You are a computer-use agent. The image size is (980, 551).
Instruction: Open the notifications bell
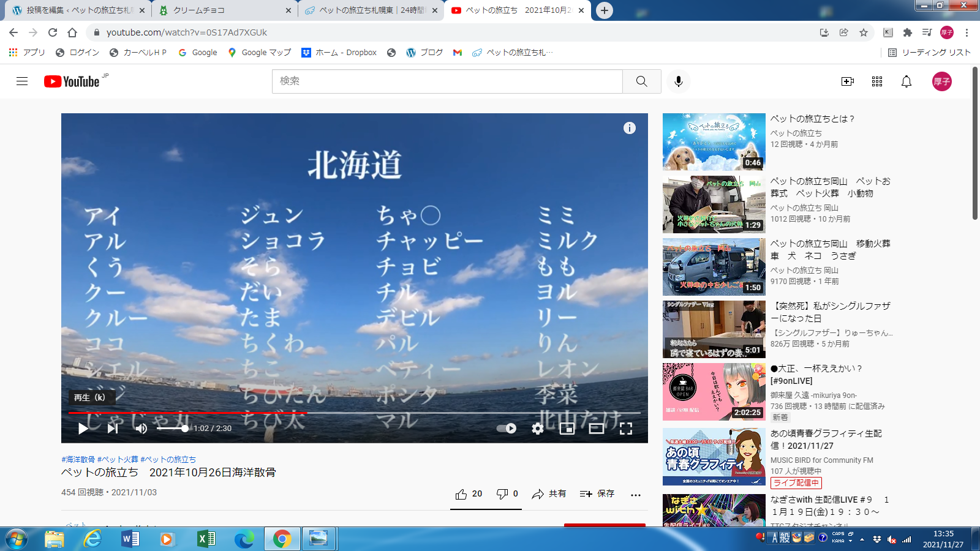907,81
